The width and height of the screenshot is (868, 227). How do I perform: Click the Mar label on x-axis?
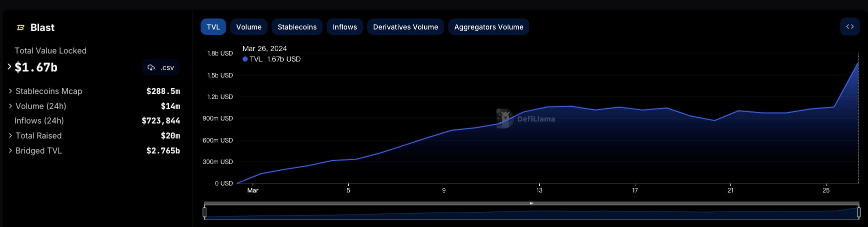253,190
